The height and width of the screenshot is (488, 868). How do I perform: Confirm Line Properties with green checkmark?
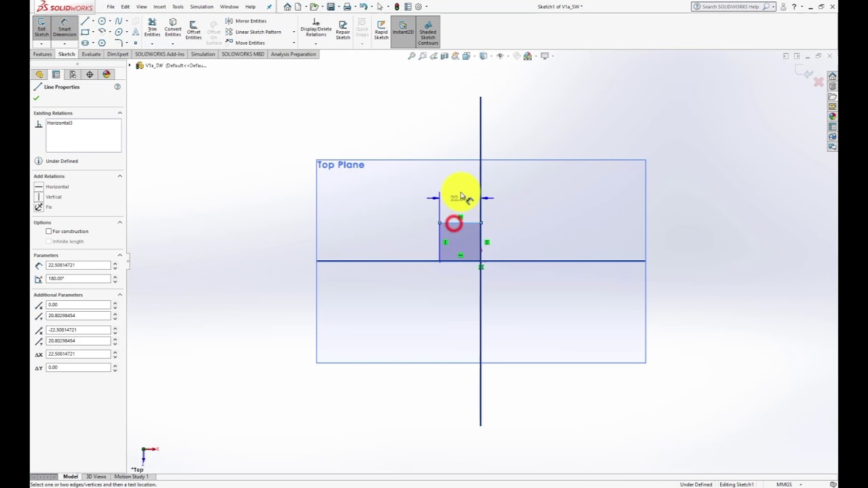[x=37, y=98]
